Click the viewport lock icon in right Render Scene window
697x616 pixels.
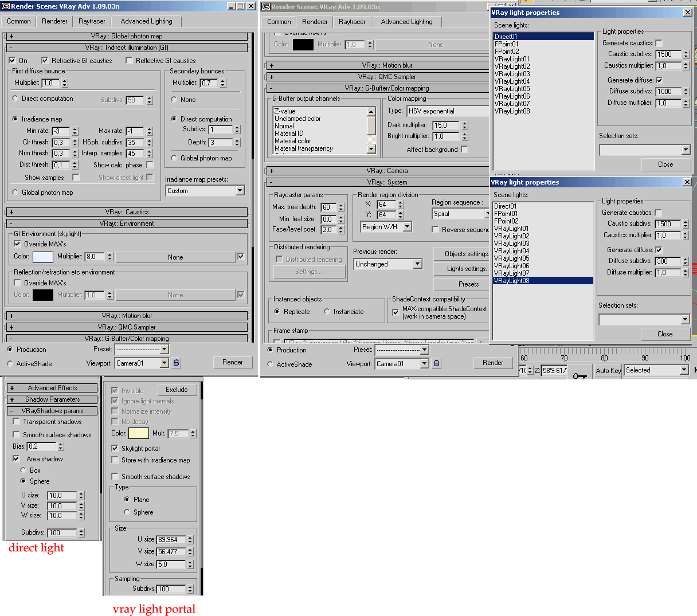coord(436,363)
